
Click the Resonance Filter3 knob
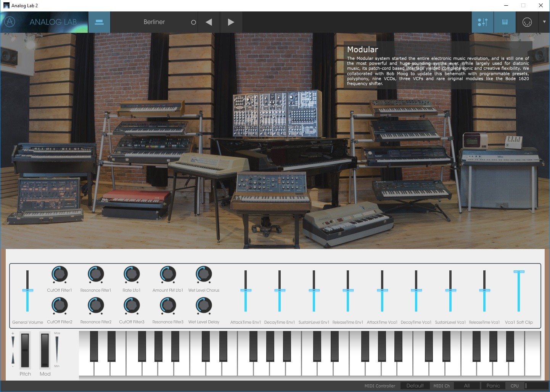tap(168, 306)
